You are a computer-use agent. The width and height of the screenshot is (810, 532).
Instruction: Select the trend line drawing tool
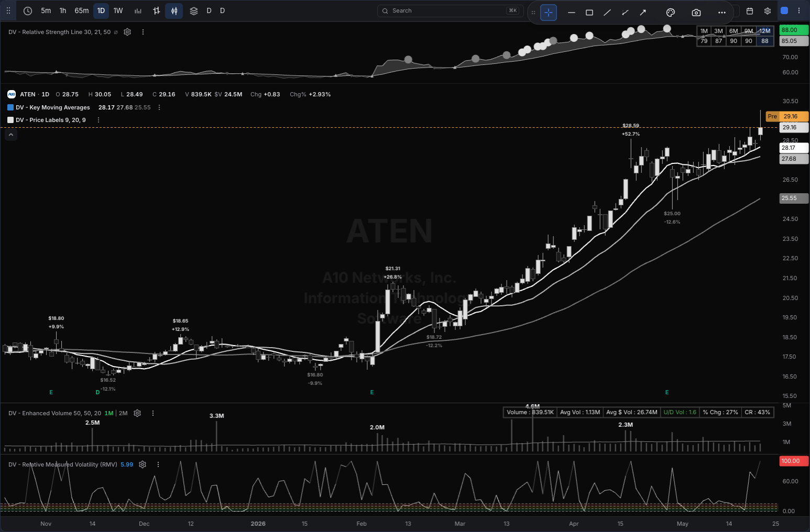(607, 12)
